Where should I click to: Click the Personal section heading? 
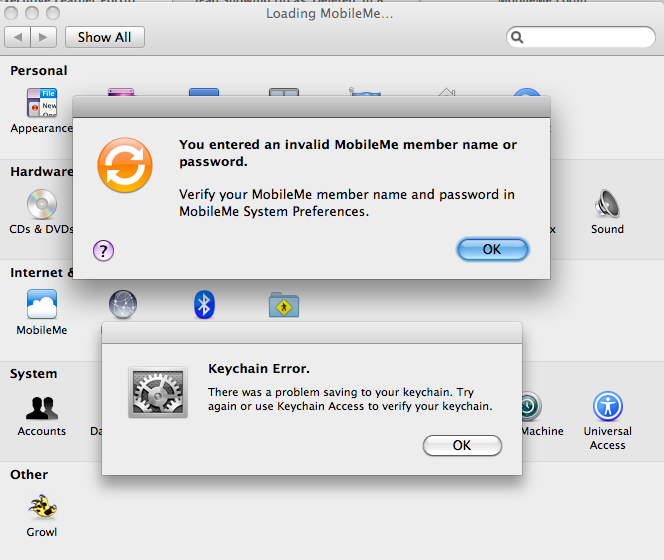[x=39, y=71]
